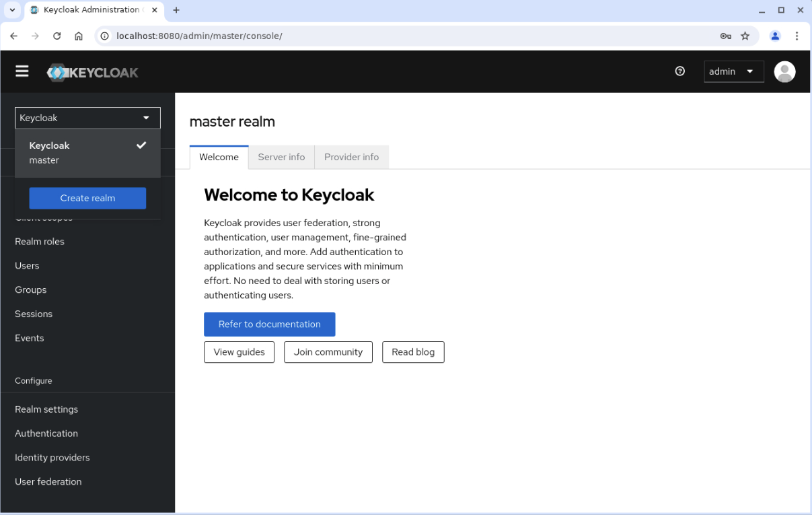Click the browser home icon
Image resolution: width=812 pixels, height=515 pixels.
click(x=79, y=36)
